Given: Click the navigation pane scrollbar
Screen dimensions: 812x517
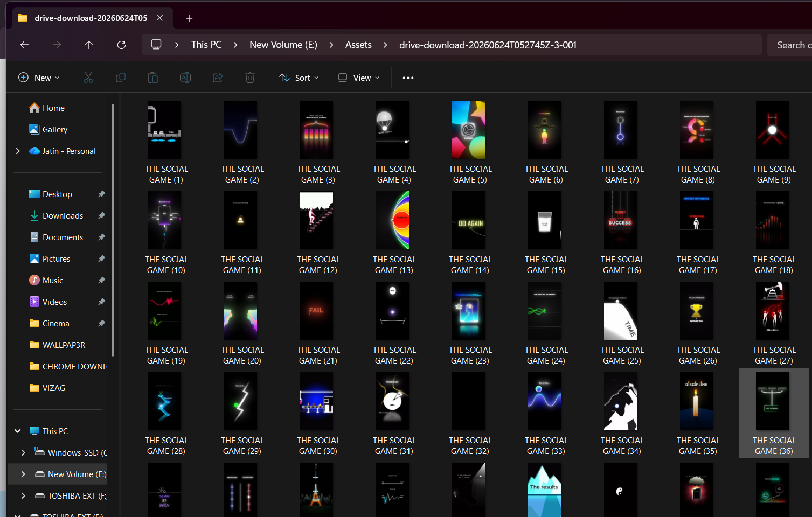Looking at the screenshot, I should click(113, 230).
